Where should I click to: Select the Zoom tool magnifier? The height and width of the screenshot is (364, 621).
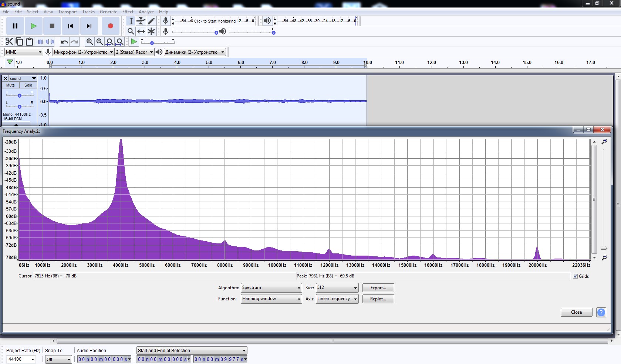tap(131, 31)
